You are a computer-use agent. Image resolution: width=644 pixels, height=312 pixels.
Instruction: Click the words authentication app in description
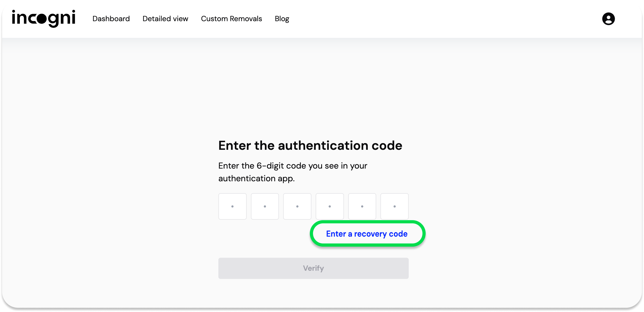pos(256,179)
